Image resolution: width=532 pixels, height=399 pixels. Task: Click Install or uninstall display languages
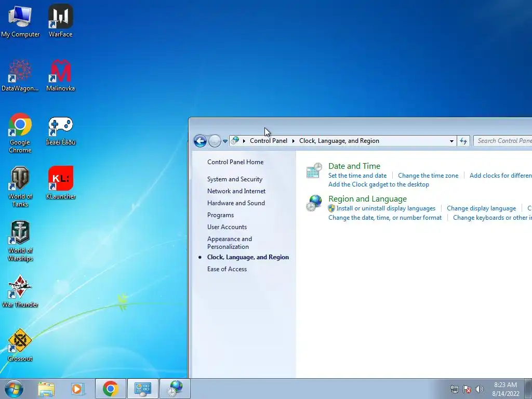[x=386, y=208]
